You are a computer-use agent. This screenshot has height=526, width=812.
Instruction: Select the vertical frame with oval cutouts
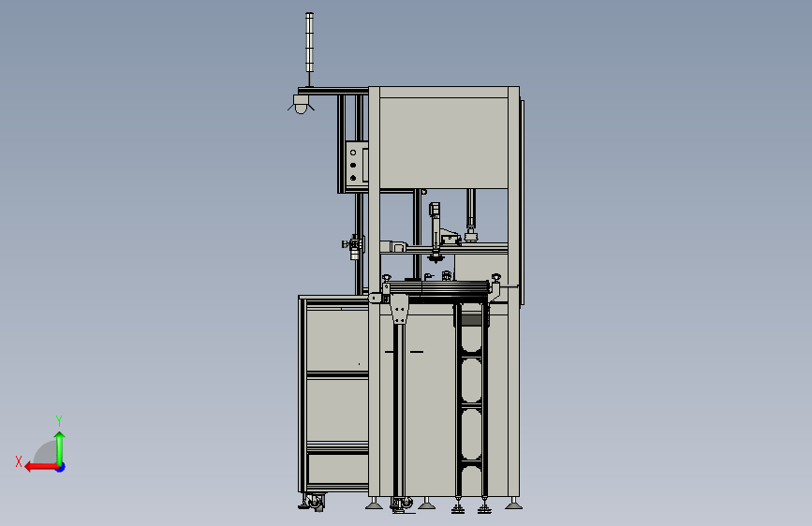(x=471, y=402)
